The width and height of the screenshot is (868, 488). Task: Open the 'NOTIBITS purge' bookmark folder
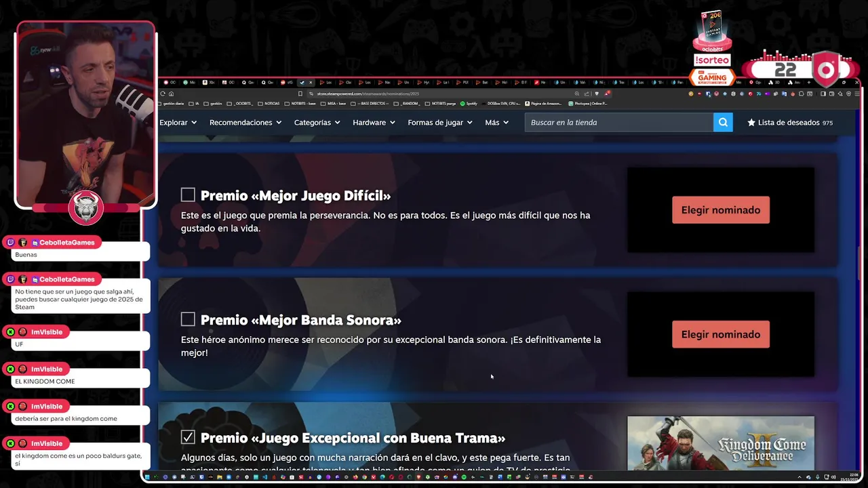point(440,104)
